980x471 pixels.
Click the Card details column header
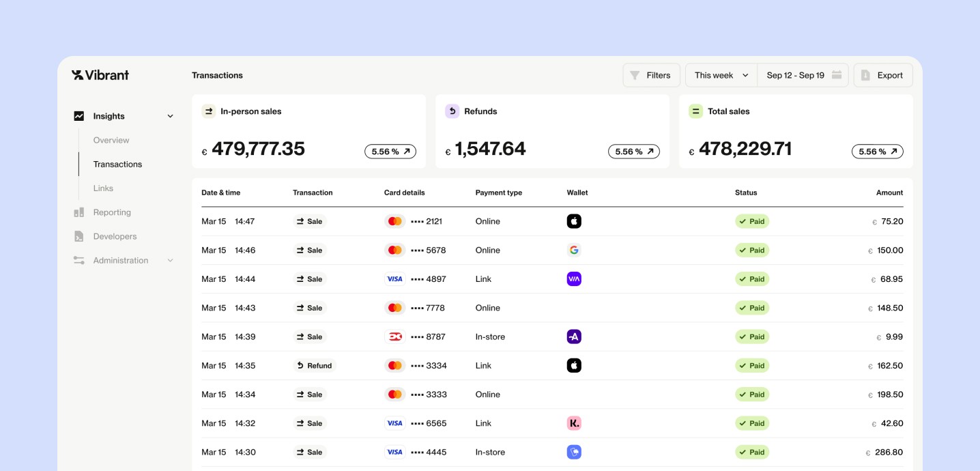(405, 192)
